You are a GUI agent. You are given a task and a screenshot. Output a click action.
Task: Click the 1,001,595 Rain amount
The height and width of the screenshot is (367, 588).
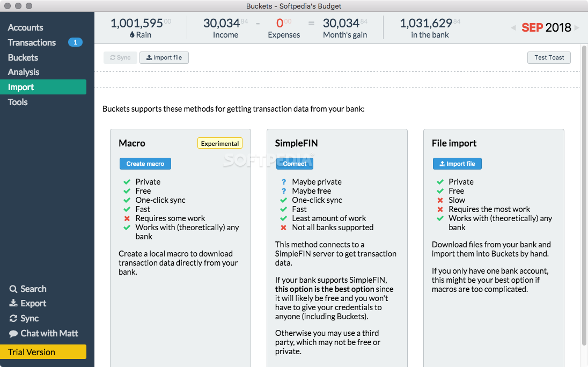coord(141,23)
